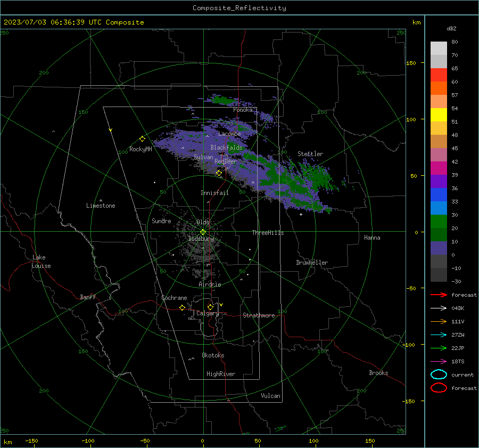Click the white 04DK arrow icon
479x448 pixels.
(439, 308)
